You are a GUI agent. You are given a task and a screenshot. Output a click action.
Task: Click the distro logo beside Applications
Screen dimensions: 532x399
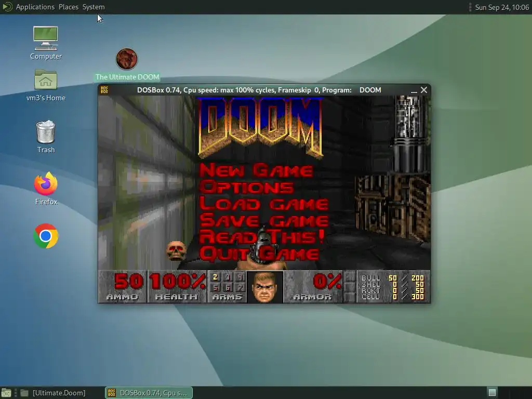[7, 7]
